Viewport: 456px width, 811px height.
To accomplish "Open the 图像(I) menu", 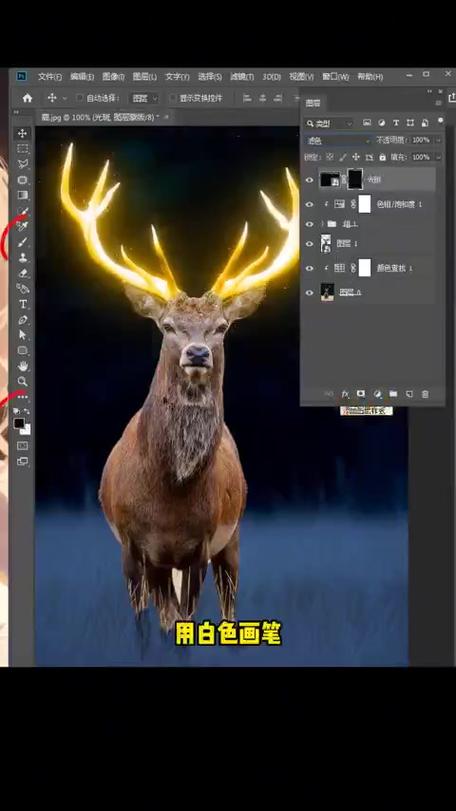I will coord(113,77).
